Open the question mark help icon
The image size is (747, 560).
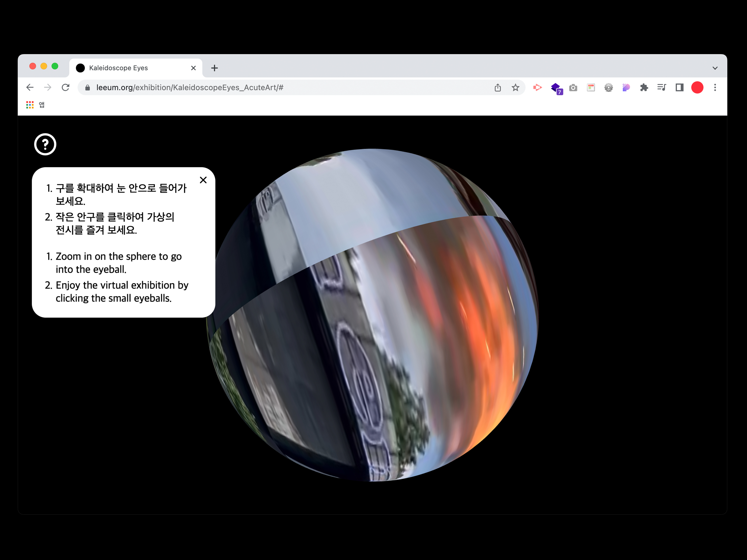coord(45,144)
